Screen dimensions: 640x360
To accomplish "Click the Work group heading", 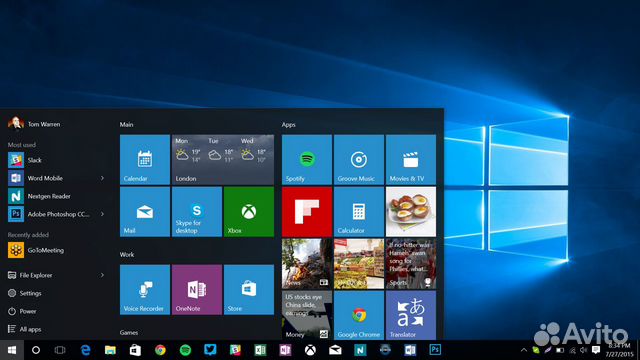I will (127, 254).
